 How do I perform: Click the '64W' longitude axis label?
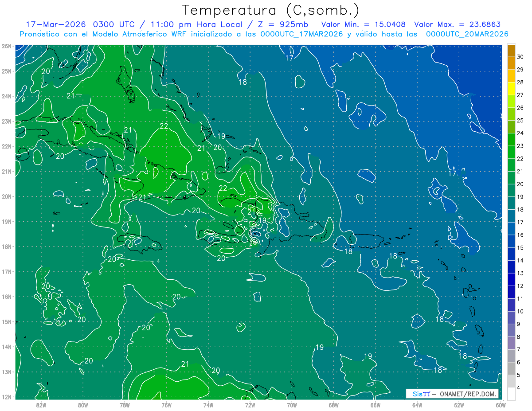(417, 405)
